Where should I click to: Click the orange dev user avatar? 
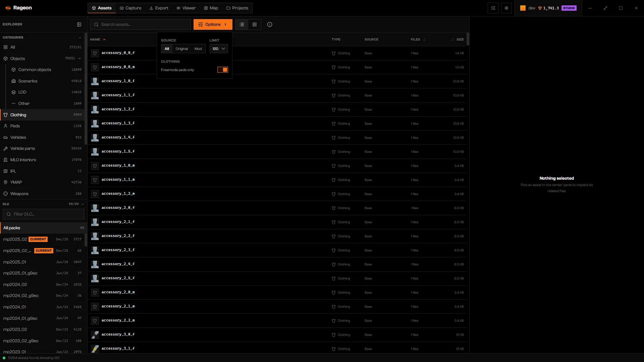pyautogui.click(x=523, y=8)
